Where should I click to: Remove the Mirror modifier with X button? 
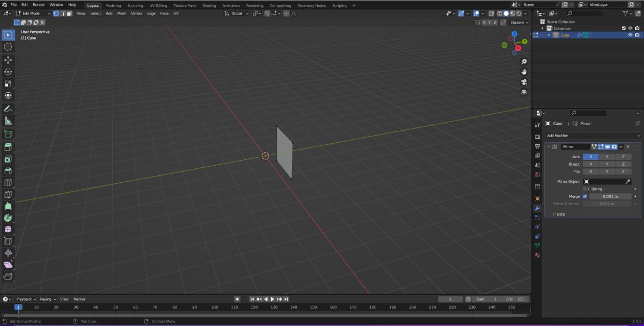628,146
